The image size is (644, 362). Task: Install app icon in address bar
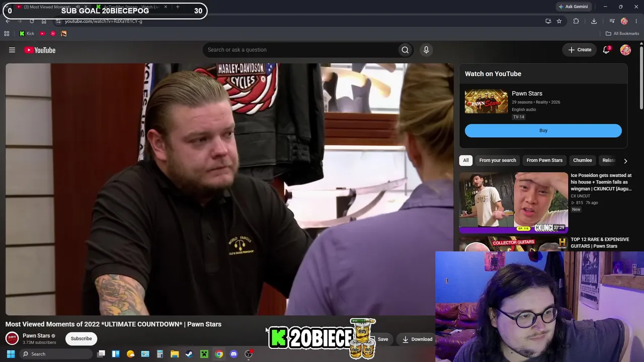coord(548,21)
